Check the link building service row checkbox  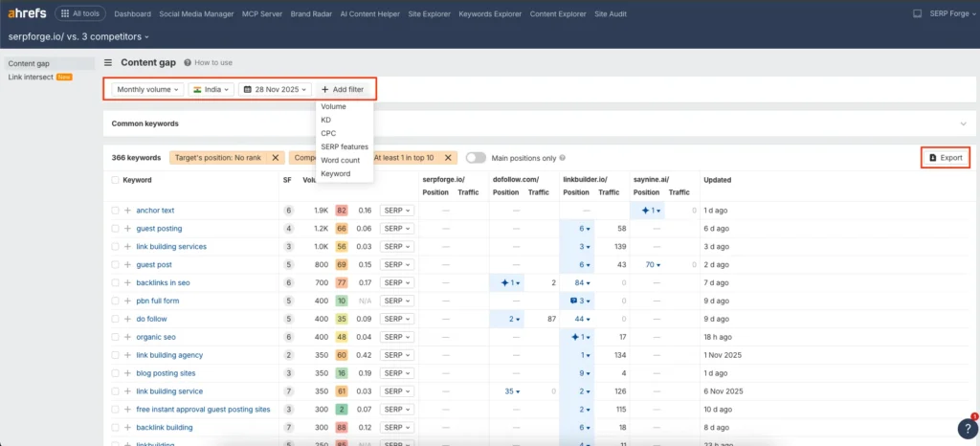point(115,391)
